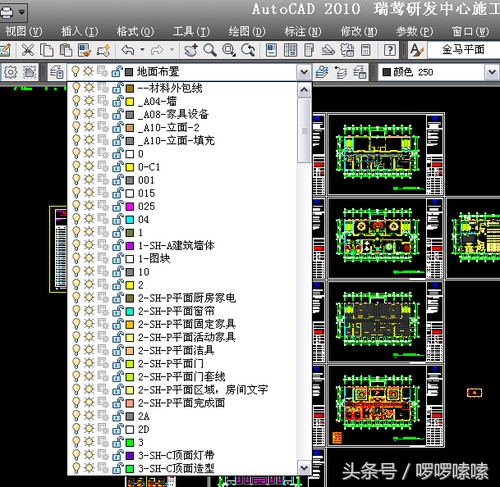Toggle bulb for current layer 地面布置
Image resolution: width=500 pixels, height=487 pixels.
[x=76, y=71]
